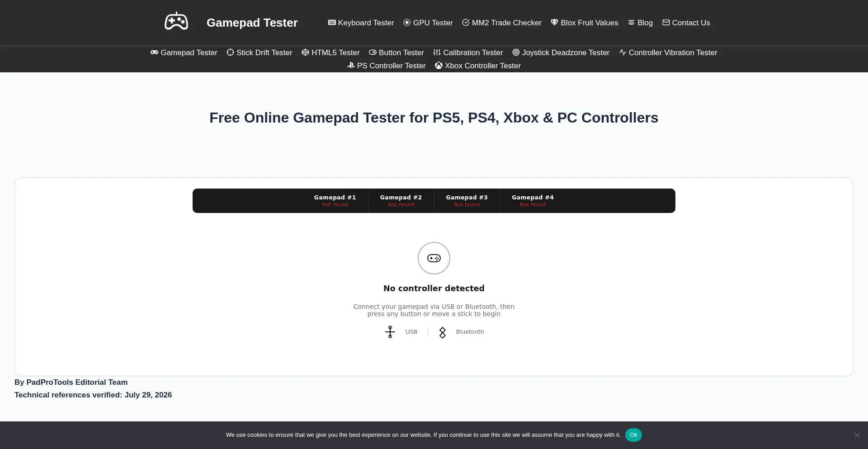Select the Gamepad #1 tab
The width and height of the screenshot is (868, 449).
tap(335, 201)
